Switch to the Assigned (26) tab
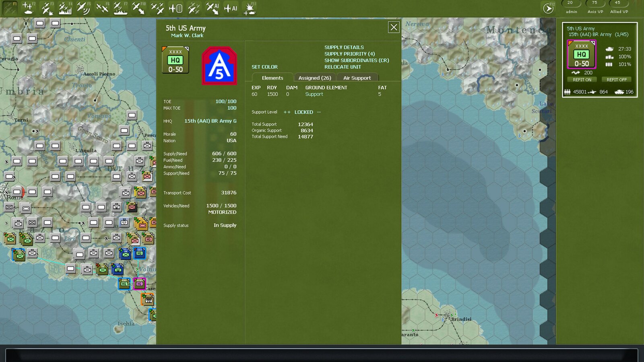 point(314,78)
